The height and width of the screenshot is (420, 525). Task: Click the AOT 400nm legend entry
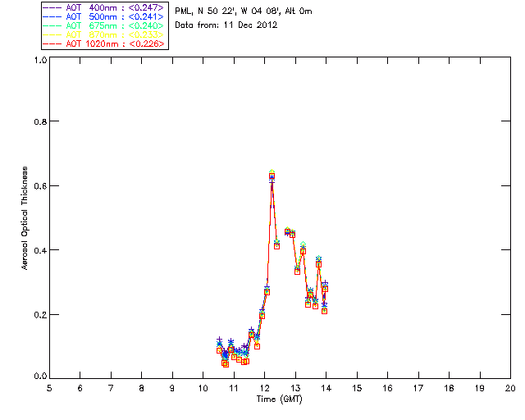click(x=104, y=7)
